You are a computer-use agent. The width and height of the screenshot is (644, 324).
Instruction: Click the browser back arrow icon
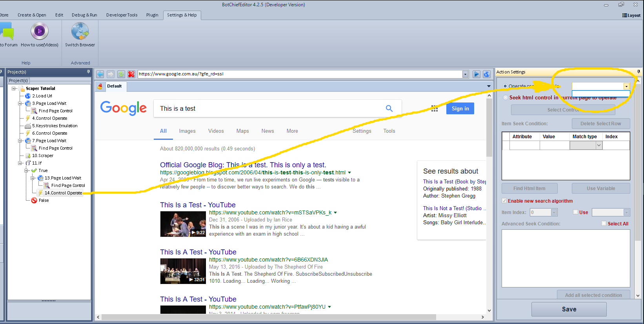(100, 74)
